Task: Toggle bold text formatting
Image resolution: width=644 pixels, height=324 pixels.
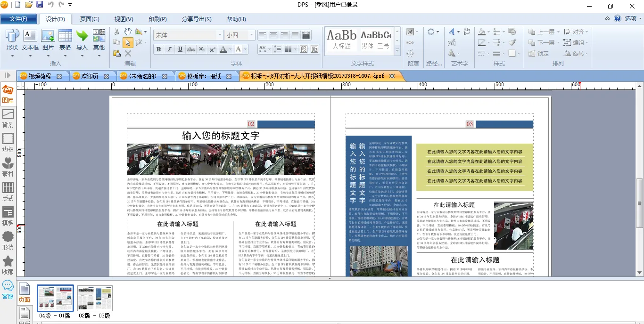Action: click(x=158, y=49)
